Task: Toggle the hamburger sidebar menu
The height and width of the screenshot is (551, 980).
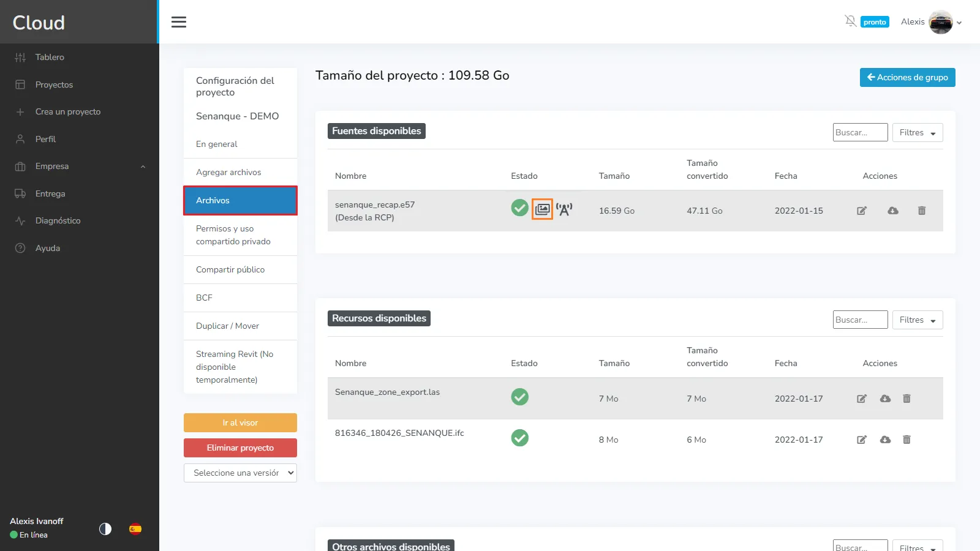Action: pos(179,22)
